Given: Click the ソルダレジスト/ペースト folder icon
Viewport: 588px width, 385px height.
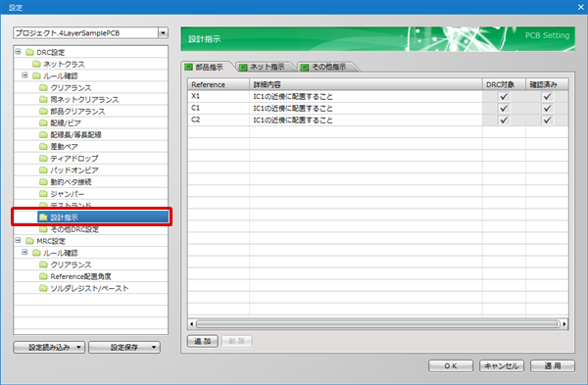Looking at the screenshot, I should [x=43, y=288].
